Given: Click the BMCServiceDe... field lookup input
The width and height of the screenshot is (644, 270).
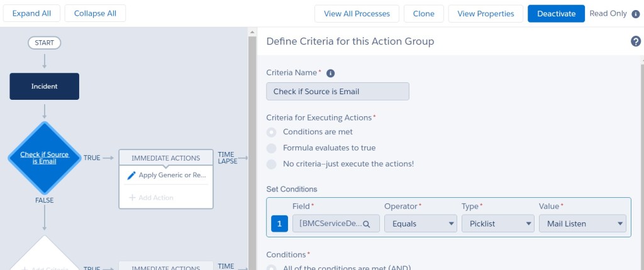Looking at the screenshot, I should (336, 224).
